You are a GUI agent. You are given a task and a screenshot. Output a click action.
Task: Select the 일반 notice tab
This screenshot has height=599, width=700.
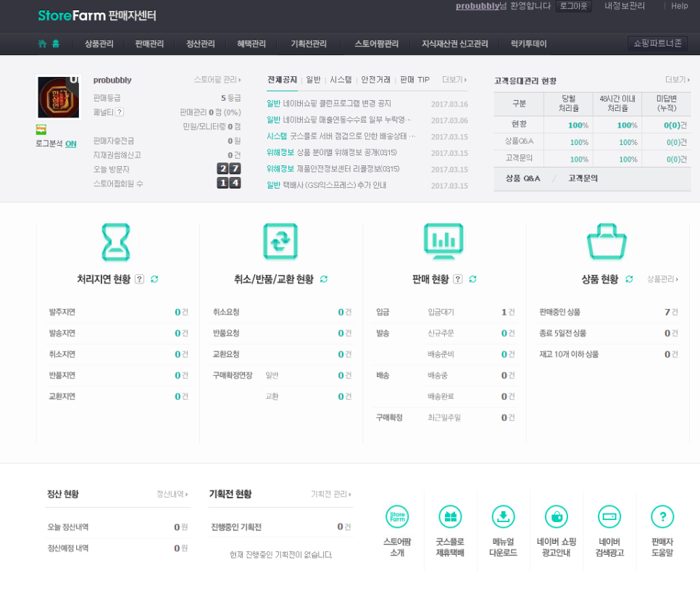click(x=313, y=80)
